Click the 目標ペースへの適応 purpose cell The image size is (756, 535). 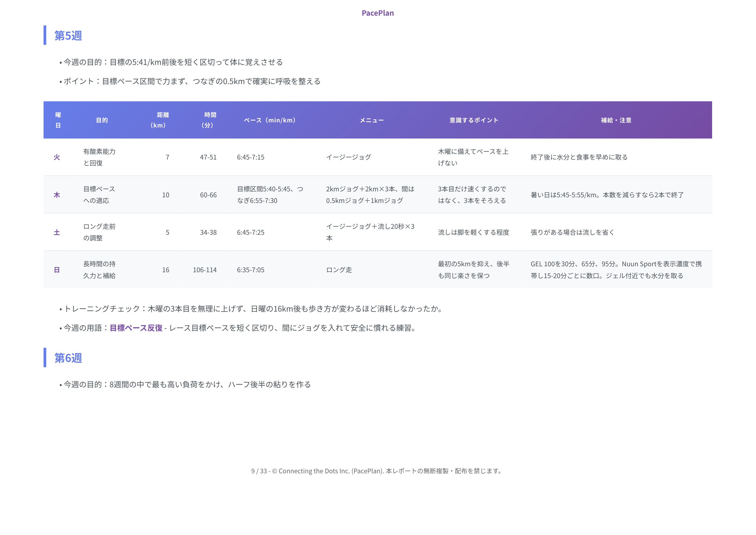tap(99, 195)
